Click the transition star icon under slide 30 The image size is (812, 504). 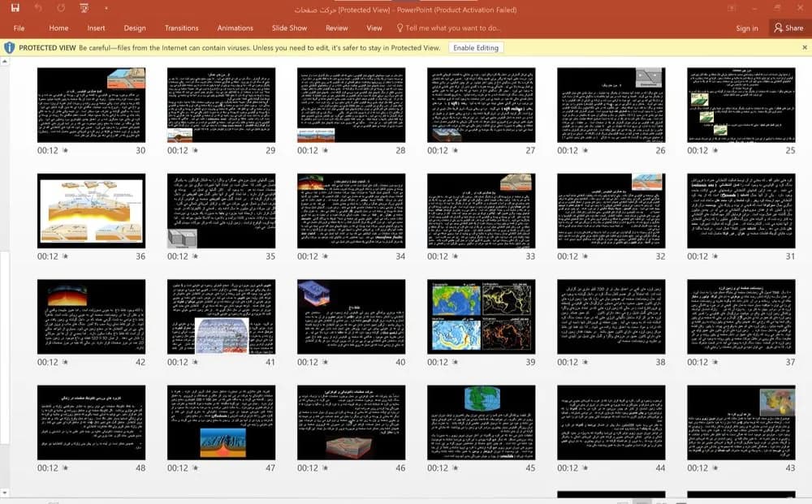[65, 151]
